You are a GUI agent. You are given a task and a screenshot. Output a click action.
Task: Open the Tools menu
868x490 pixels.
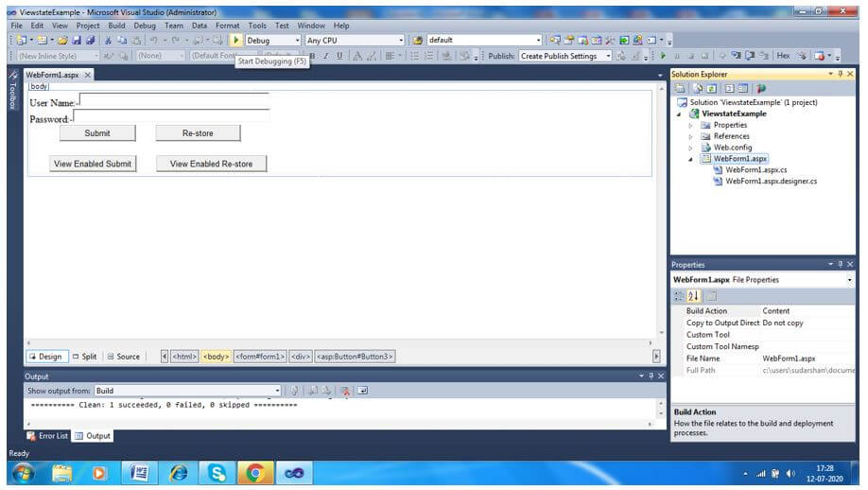(257, 26)
